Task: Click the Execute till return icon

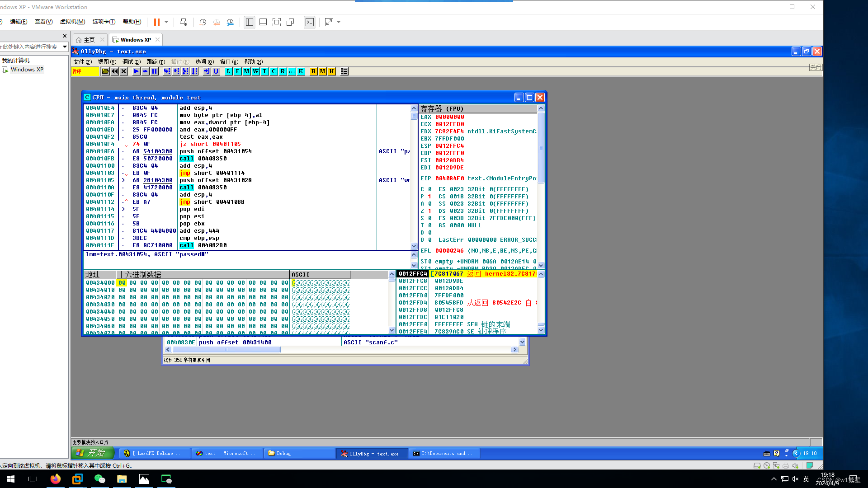Action: point(207,71)
